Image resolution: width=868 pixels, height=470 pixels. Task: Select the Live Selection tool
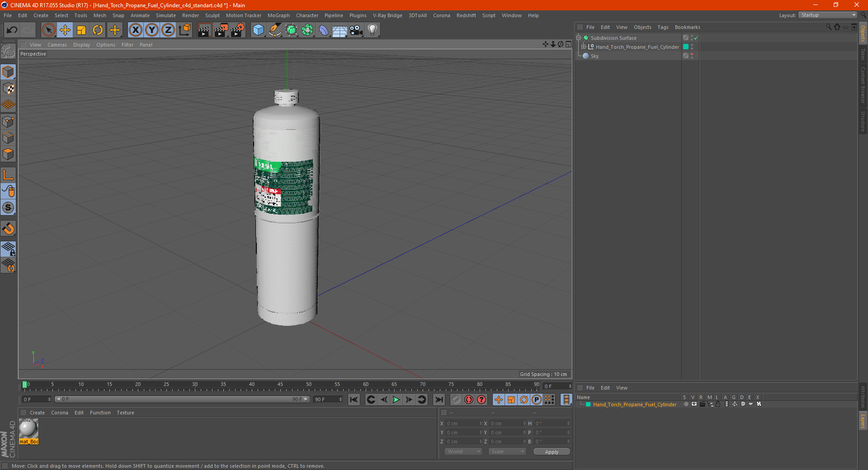point(48,30)
